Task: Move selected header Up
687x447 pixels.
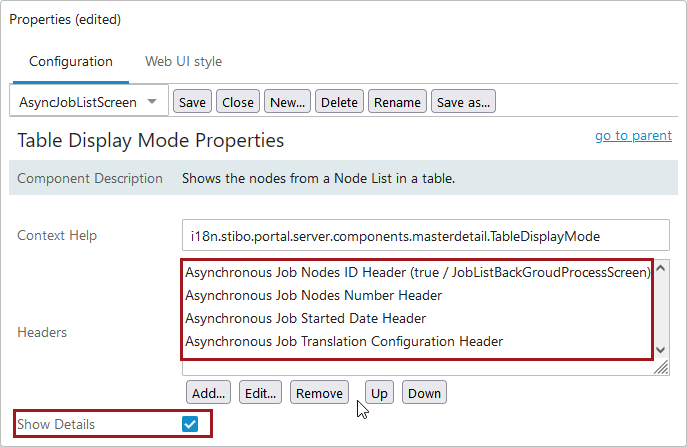Action: (379, 393)
